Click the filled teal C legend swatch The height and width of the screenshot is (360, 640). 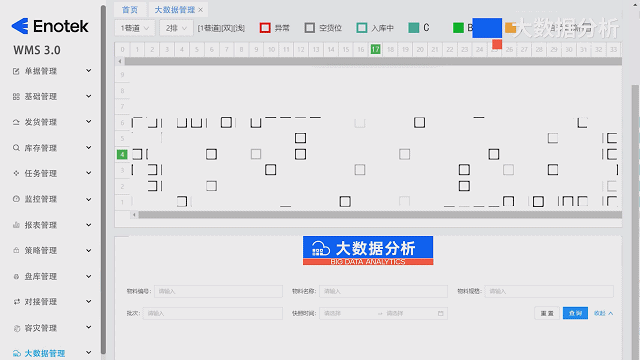coord(413,28)
